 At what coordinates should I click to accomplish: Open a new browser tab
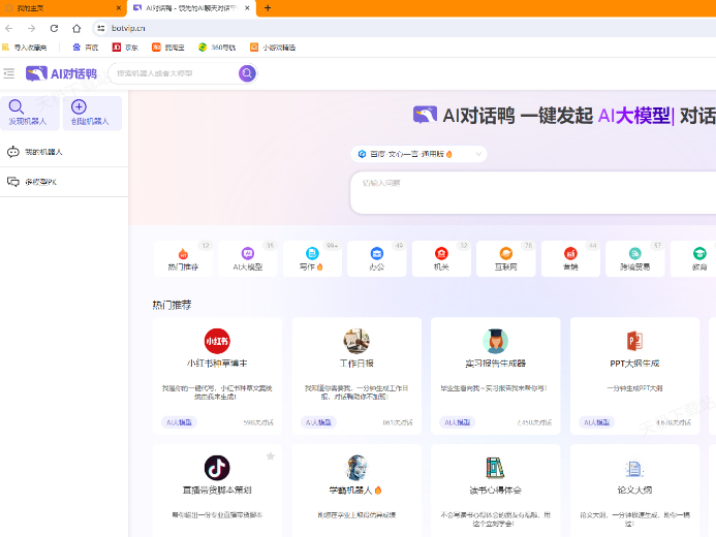268,8
